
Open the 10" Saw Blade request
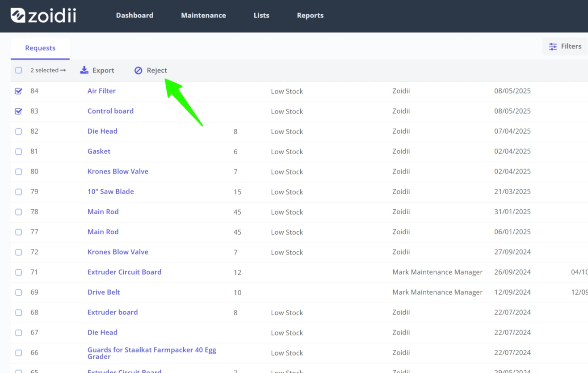tap(111, 191)
